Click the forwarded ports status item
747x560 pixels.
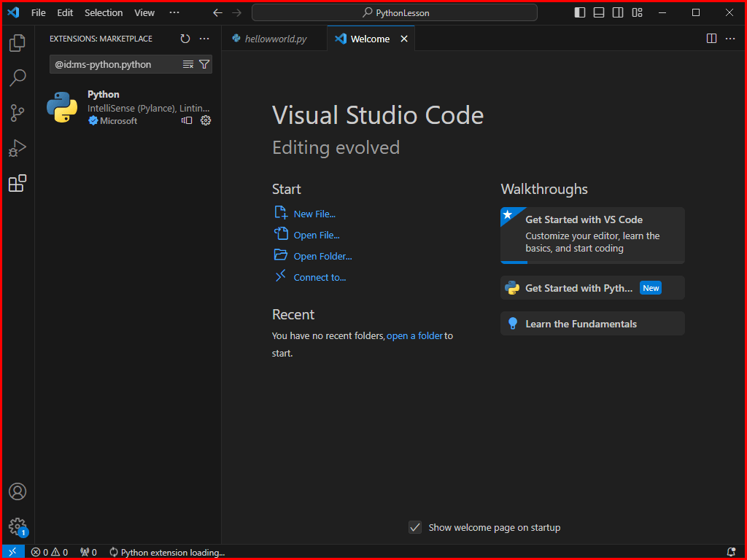[88, 552]
